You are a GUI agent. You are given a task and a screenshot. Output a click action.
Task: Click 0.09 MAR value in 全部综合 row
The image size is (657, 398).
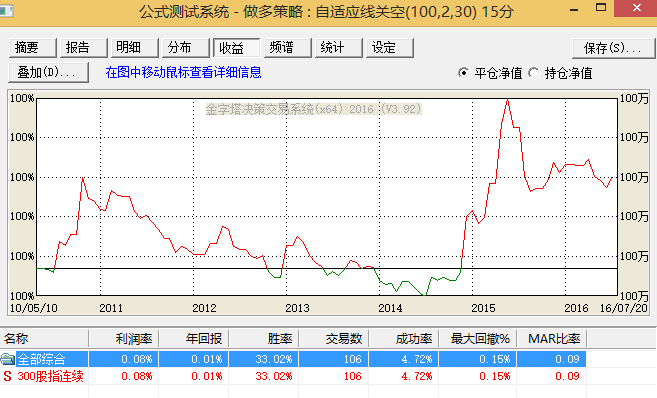pyautogui.click(x=567, y=359)
